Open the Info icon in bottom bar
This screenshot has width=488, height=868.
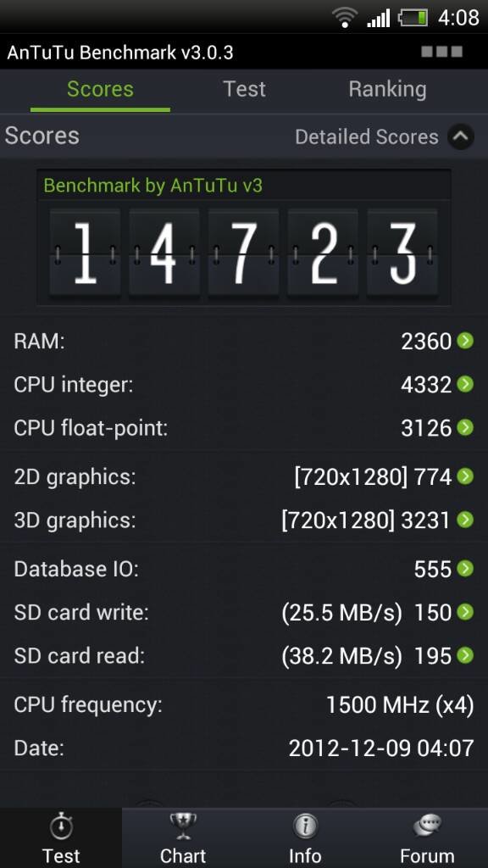tap(305, 827)
